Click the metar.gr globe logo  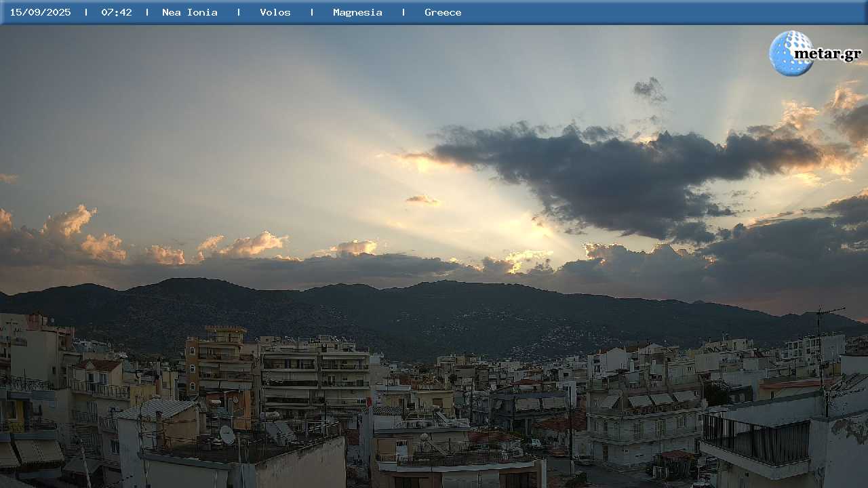tap(791, 54)
